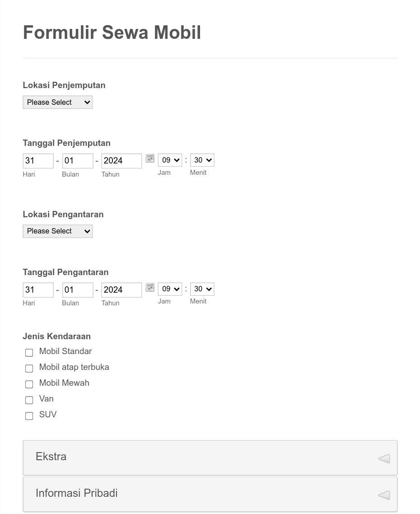420x514 pixels.
Task: Select the Van vehicle type
Action: click(x=29, y=400)
